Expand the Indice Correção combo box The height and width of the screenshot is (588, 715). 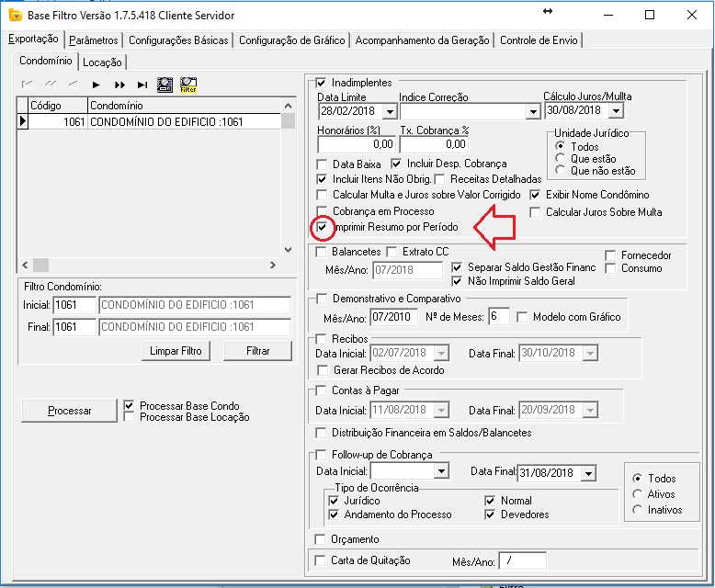pyautogui.click(x=532, y=111)
